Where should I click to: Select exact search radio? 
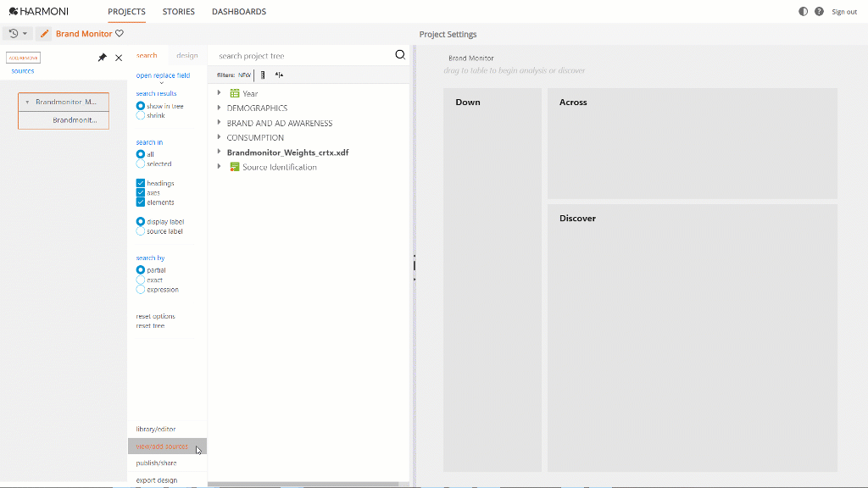click(x=141, y=280)
